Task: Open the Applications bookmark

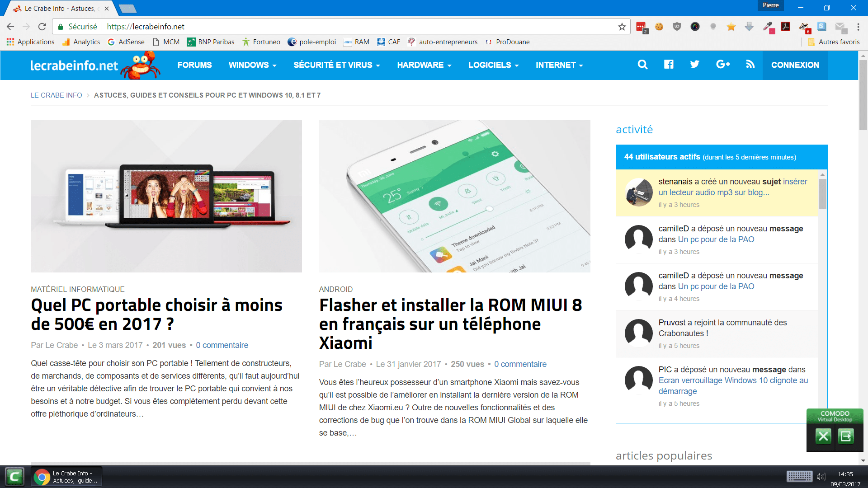Action: coord(31,42)
